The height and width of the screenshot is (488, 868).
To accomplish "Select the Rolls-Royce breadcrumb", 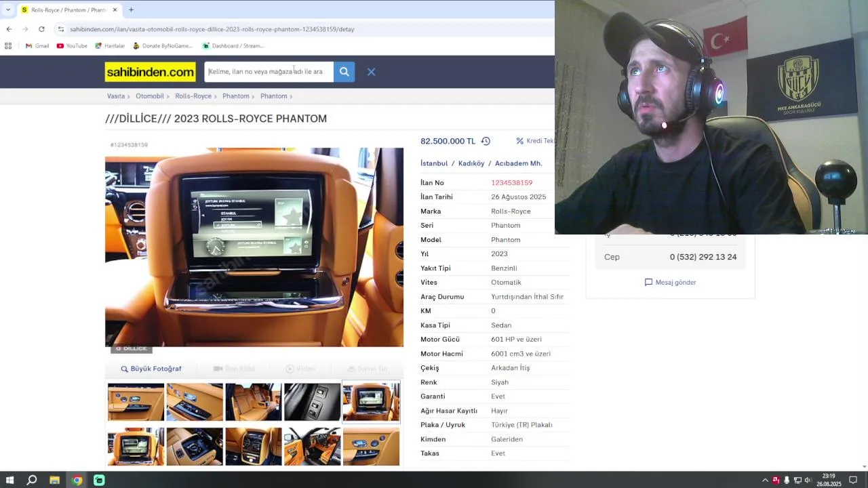I will pyautogui.click(x=193, y=96).
